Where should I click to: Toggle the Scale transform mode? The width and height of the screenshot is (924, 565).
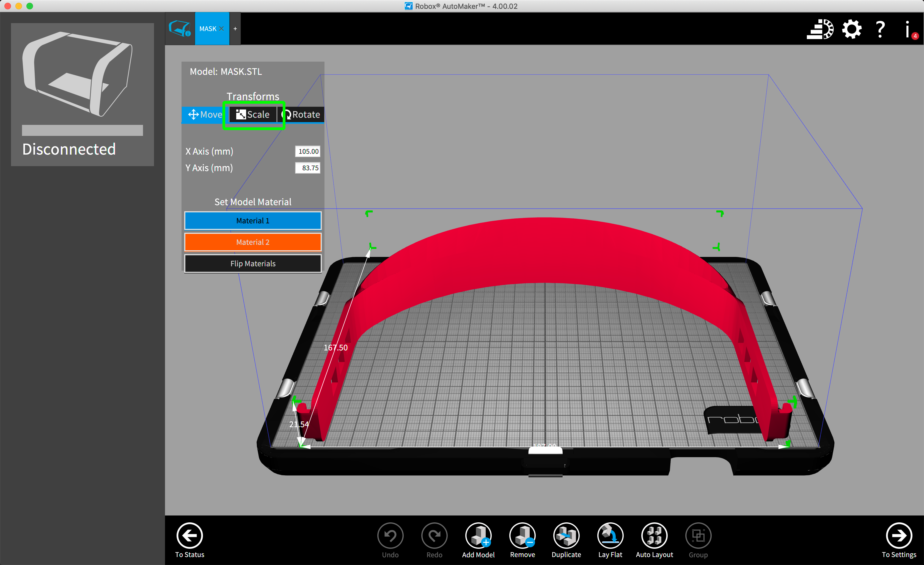253,114
